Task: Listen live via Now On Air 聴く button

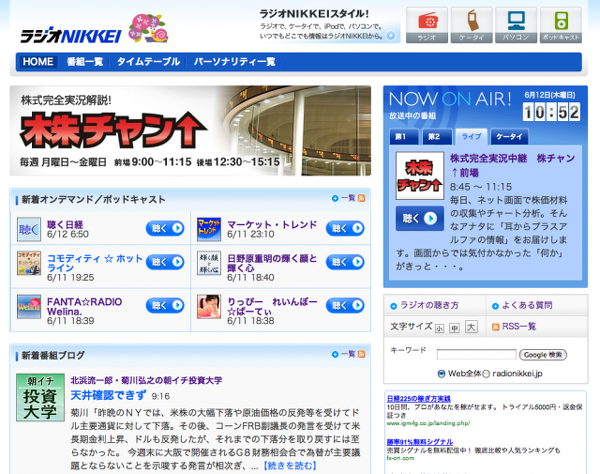Action: tap(420, 218)
